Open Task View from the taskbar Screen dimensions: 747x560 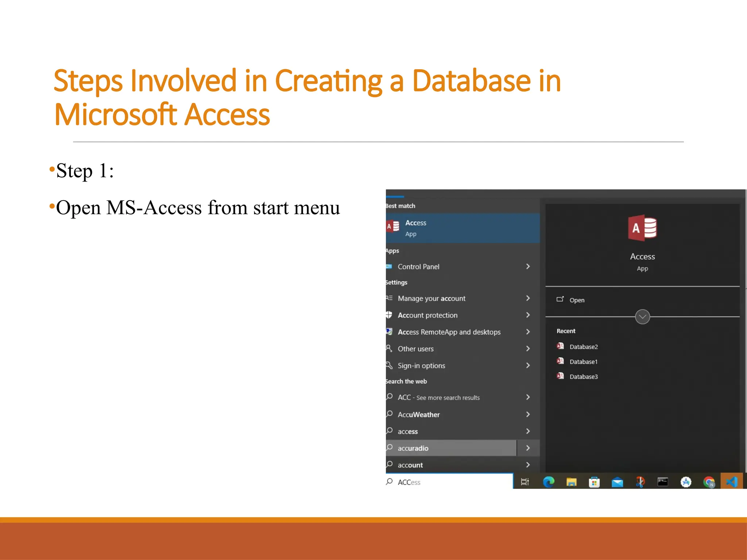pyautogui.click(x=525, y=482)
